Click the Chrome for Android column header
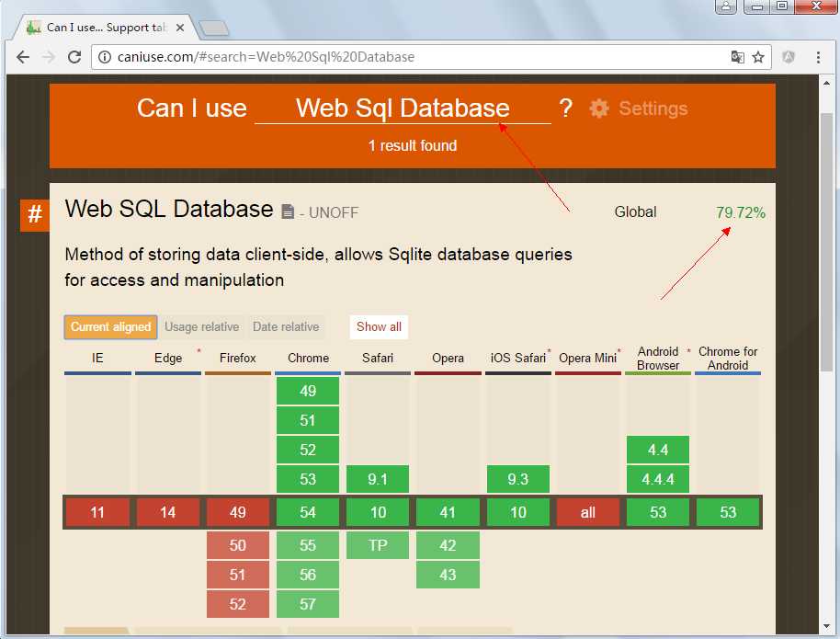840x639 pixels. (728, 358)
